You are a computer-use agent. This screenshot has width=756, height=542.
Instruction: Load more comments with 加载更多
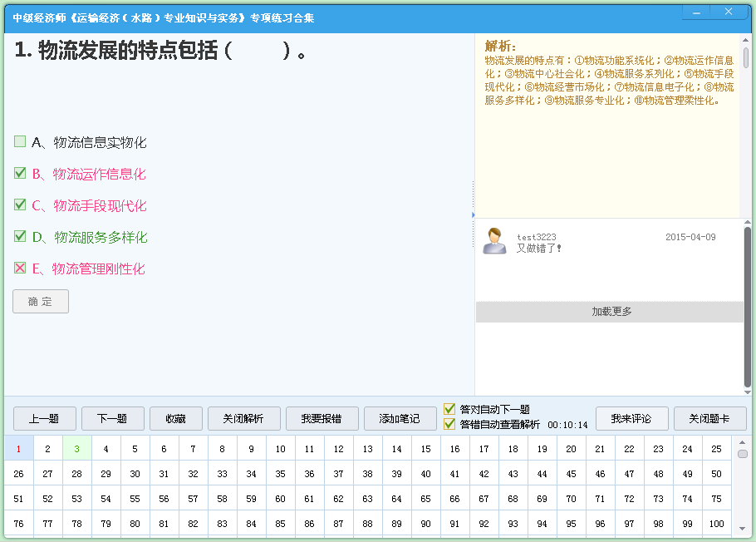click(x=610, y=312)
